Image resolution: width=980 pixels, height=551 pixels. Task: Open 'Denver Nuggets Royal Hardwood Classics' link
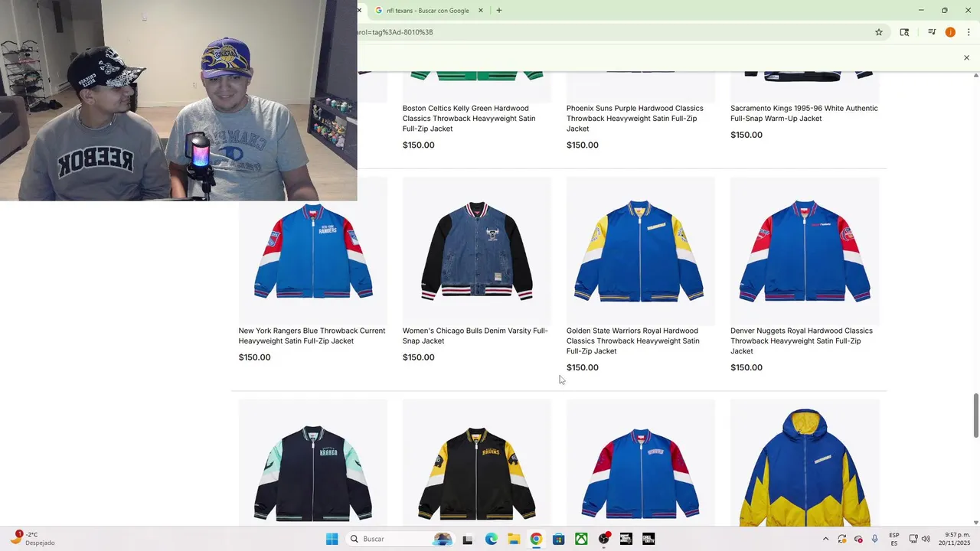(x=802, y=341)
